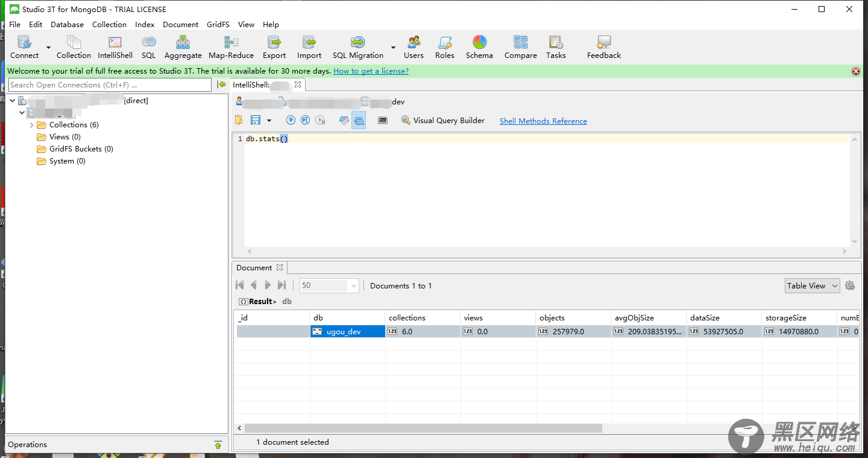868x458 pixels.
Task: Select GridFS Buckets (0) in the tree
Action: 81,149
